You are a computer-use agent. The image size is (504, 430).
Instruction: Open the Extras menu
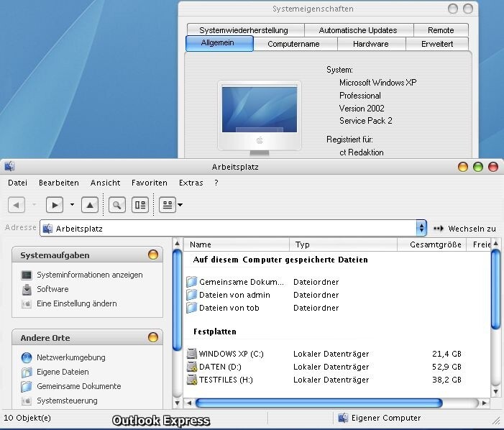[x=191, y=183]
